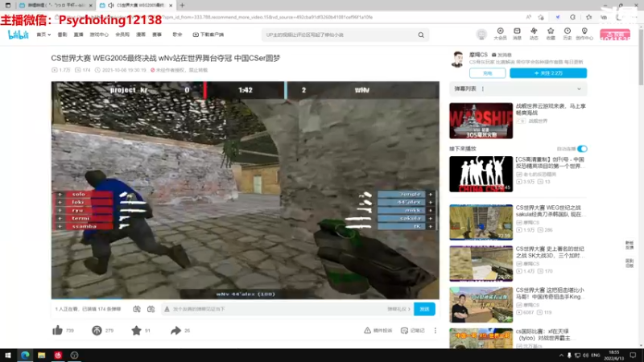
Task: Open the 历史 history icon
Action: tap(568, 34)
